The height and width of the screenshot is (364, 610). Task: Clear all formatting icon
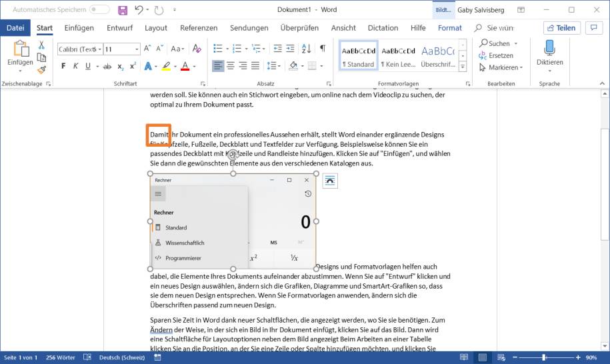click(x=197, y=48)
